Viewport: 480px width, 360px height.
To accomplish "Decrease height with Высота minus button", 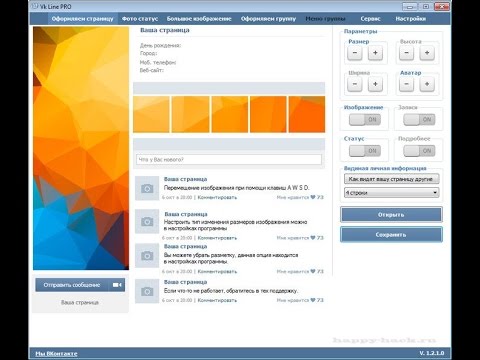I will point(406,53).
